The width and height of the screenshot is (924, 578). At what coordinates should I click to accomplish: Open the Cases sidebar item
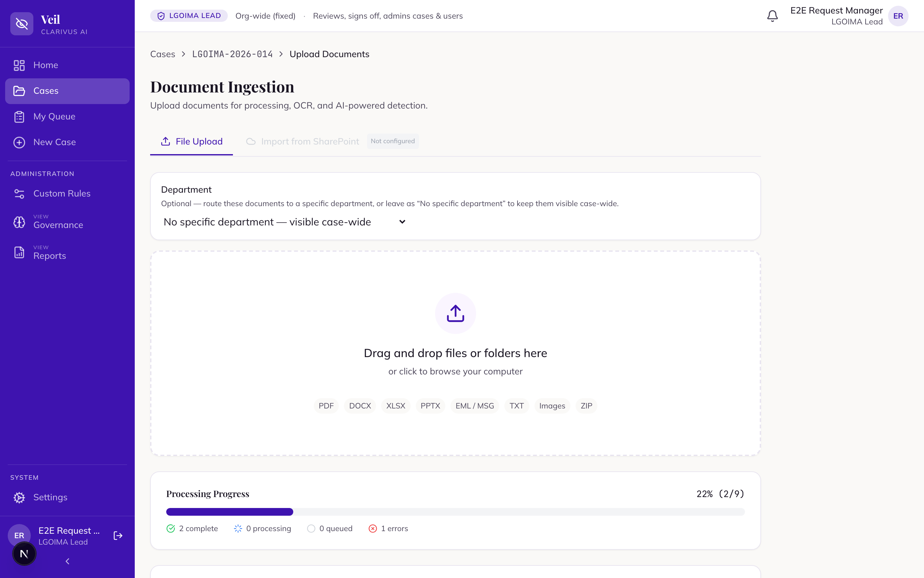pyautogui.click(x=67, y=91)
